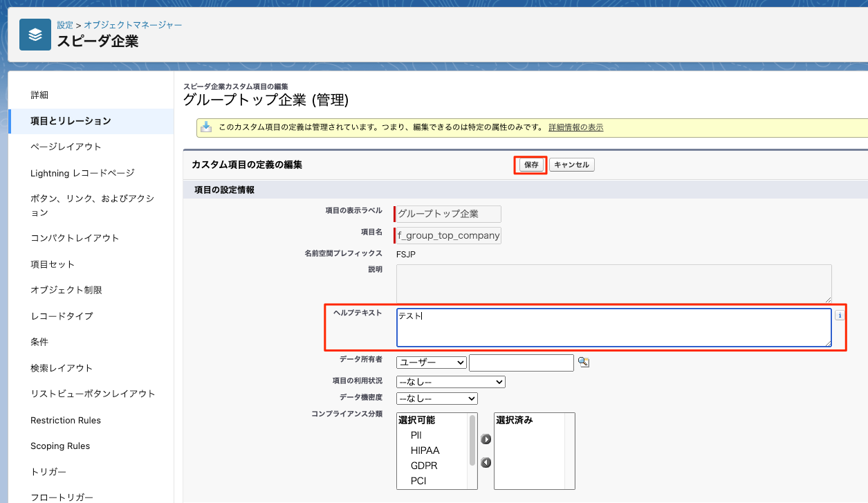Click into the 説明 text area
Screen dimensions: 868x503
click(x=613, y=283)
